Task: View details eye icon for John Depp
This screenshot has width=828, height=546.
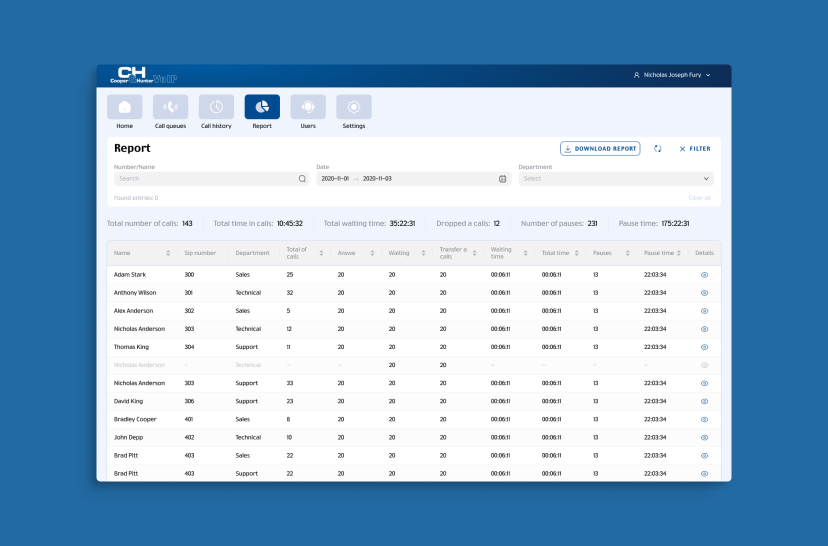Action: (704, 438)
